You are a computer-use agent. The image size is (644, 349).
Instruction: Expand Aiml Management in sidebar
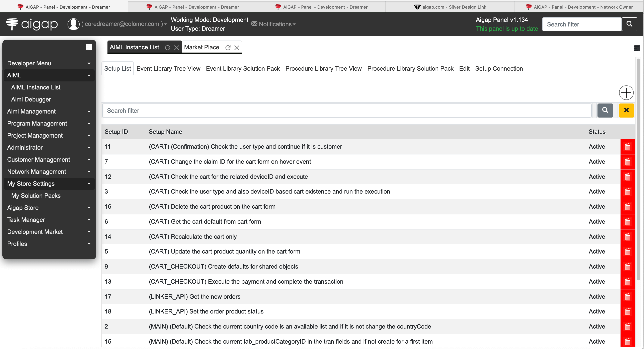tap(49, 111)
